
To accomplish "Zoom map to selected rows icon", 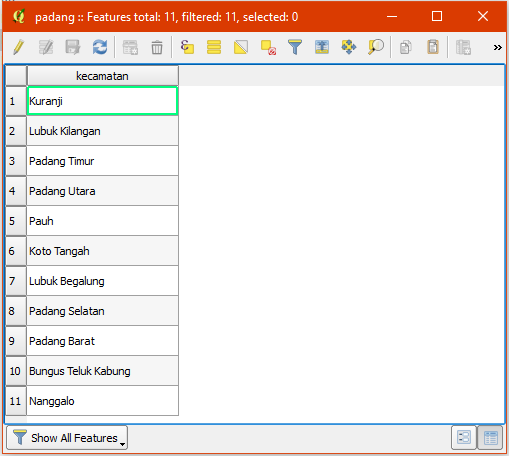I will (x=376, y=47).
